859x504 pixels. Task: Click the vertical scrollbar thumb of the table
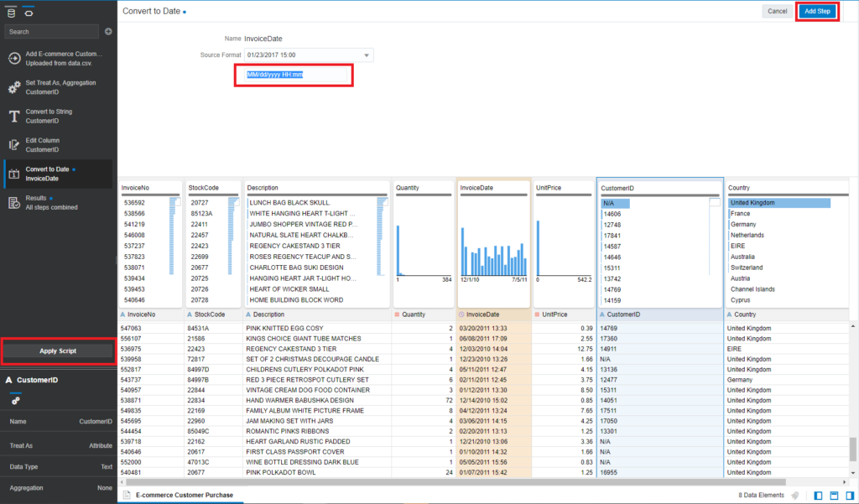tap(852, 449)
